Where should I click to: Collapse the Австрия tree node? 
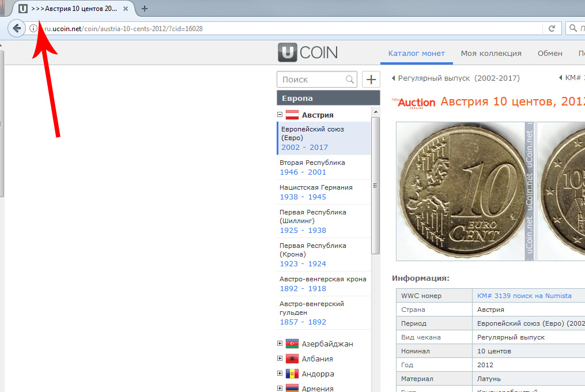(280, 115)
